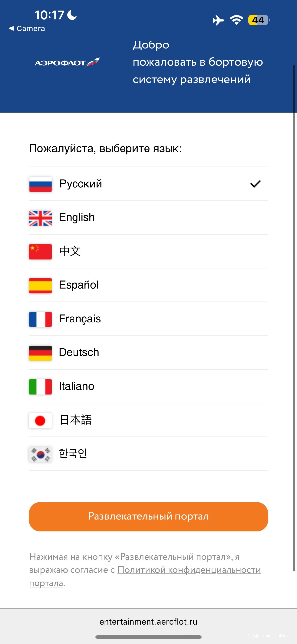Choose Français language option

coord(80,319)
